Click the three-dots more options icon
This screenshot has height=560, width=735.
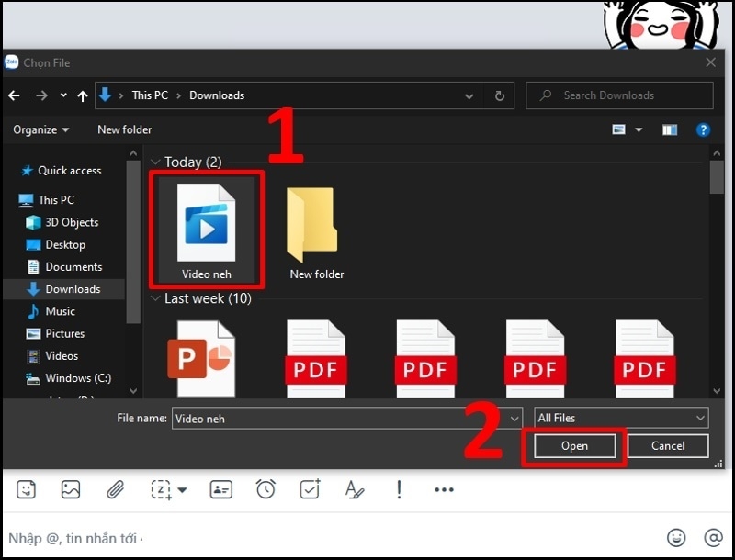point(444,490)
